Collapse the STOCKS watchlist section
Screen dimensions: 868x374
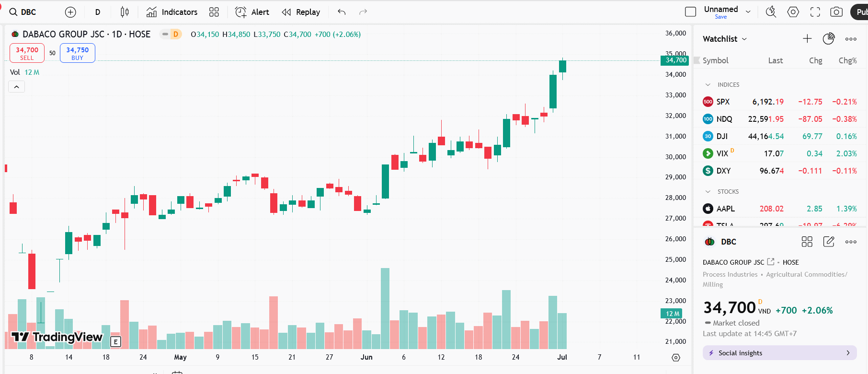[708, 192]
